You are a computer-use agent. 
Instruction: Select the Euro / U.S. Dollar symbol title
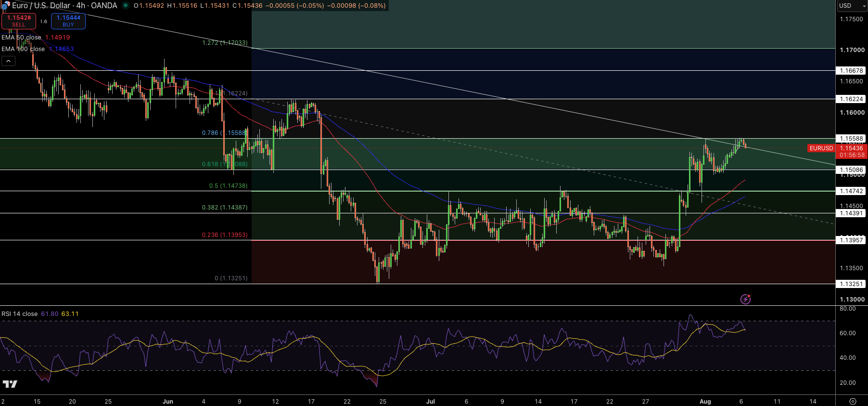(x=64, y=6)
